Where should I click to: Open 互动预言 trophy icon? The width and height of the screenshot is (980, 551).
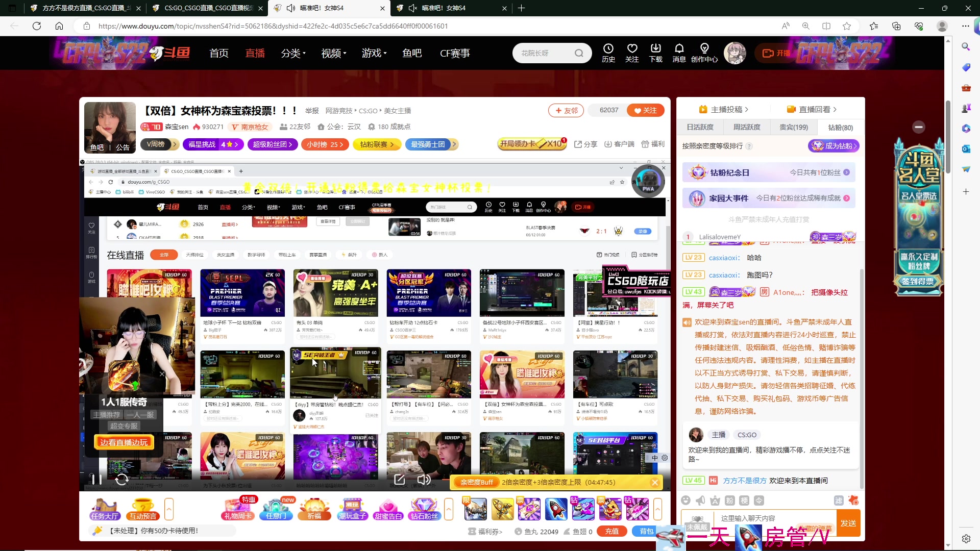coord(143,509)
